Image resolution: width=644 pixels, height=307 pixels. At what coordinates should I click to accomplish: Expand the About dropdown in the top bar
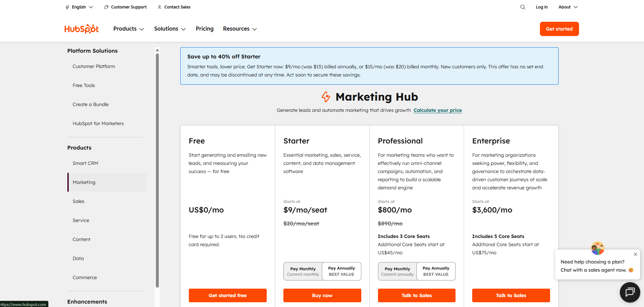click(x=567, y=7)
